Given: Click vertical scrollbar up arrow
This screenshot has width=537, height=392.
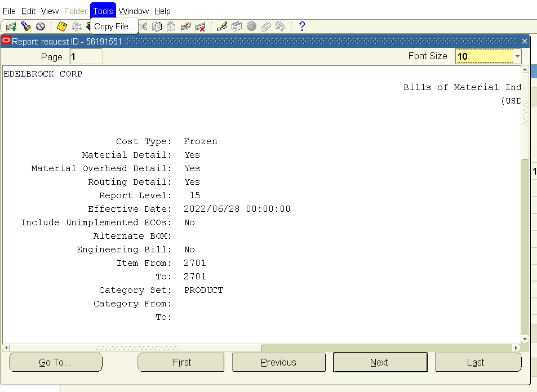Looking at the screenshot, I should pyautogui.click(x=525, y=70).
